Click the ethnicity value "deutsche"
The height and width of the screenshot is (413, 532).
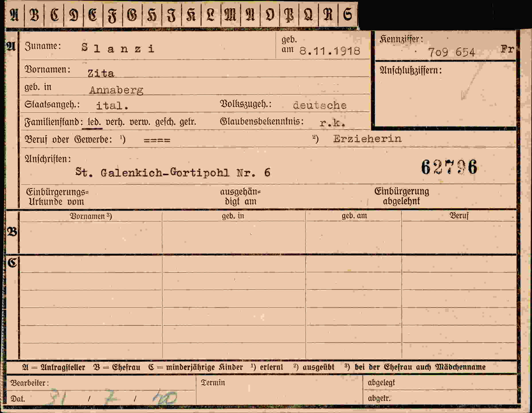pyautogui.click(x=320, y=105)
